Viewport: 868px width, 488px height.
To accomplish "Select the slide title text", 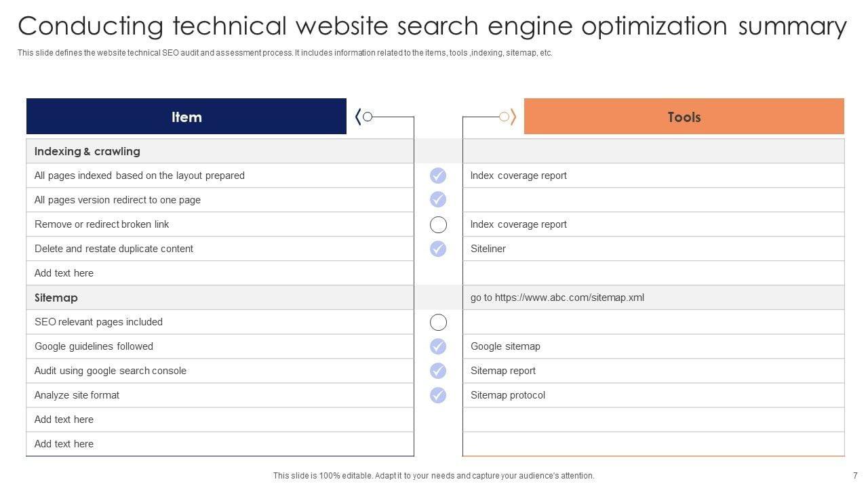I will point(432,26).
